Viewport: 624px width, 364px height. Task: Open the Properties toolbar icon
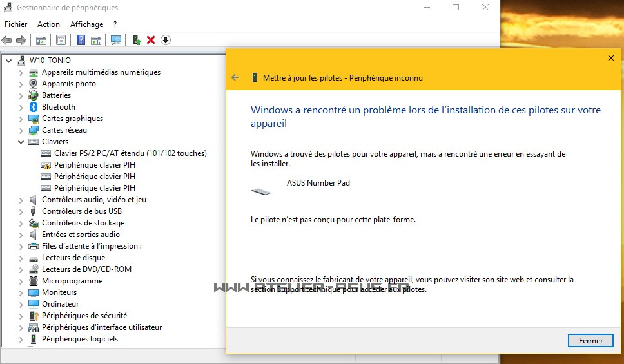(x=61, y=40)
